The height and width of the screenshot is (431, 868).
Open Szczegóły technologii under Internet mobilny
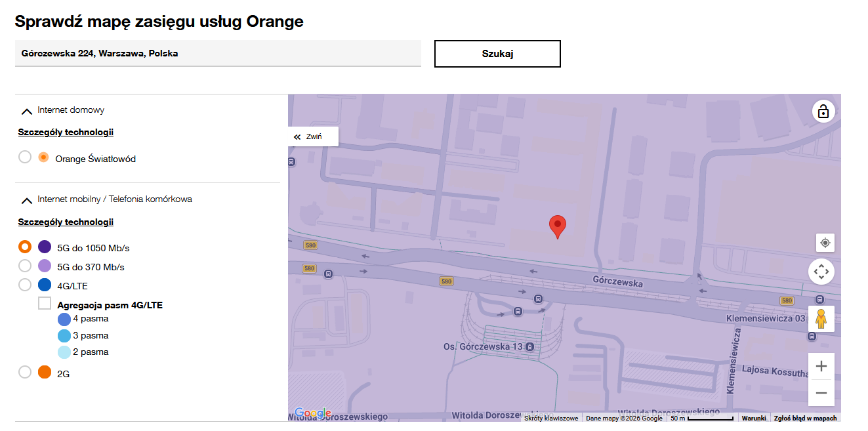coord(66,222)
